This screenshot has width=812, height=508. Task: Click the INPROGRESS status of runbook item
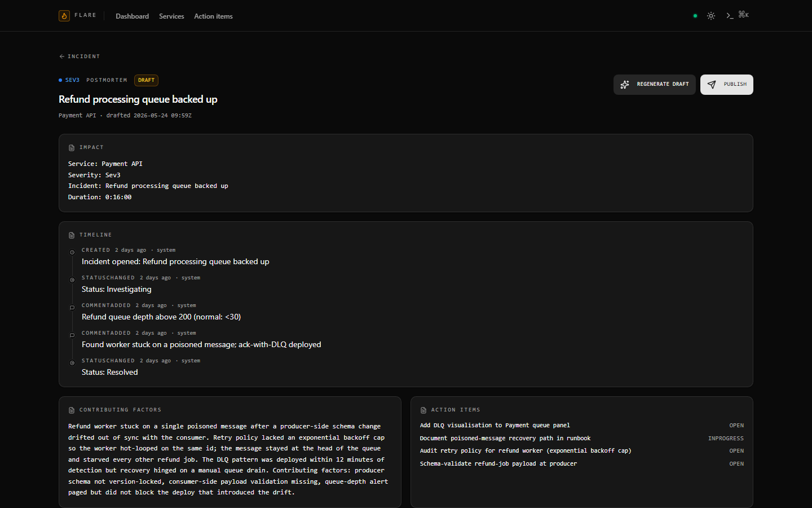(726, 439)
